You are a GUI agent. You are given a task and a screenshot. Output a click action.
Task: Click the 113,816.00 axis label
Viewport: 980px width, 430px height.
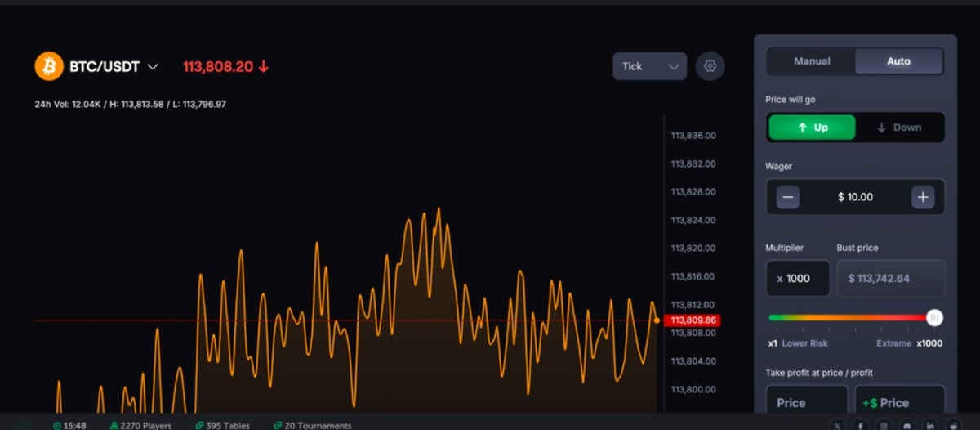point(693,276)
